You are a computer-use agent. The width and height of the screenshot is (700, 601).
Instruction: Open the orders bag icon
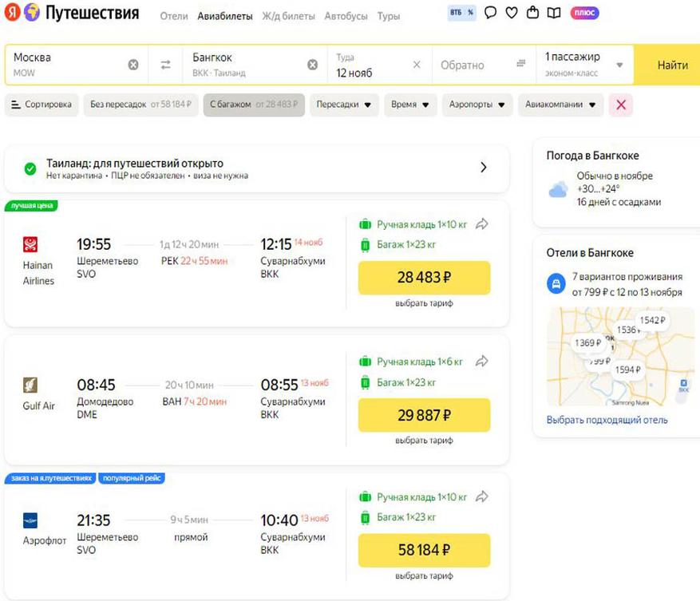(532, 12)
